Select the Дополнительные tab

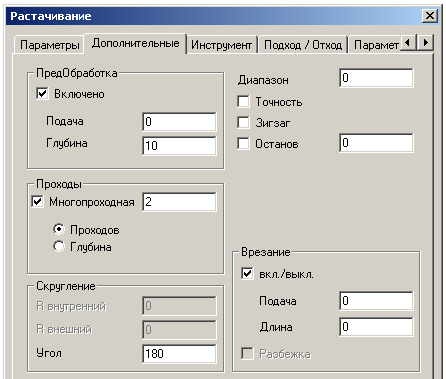pos(135,43)
